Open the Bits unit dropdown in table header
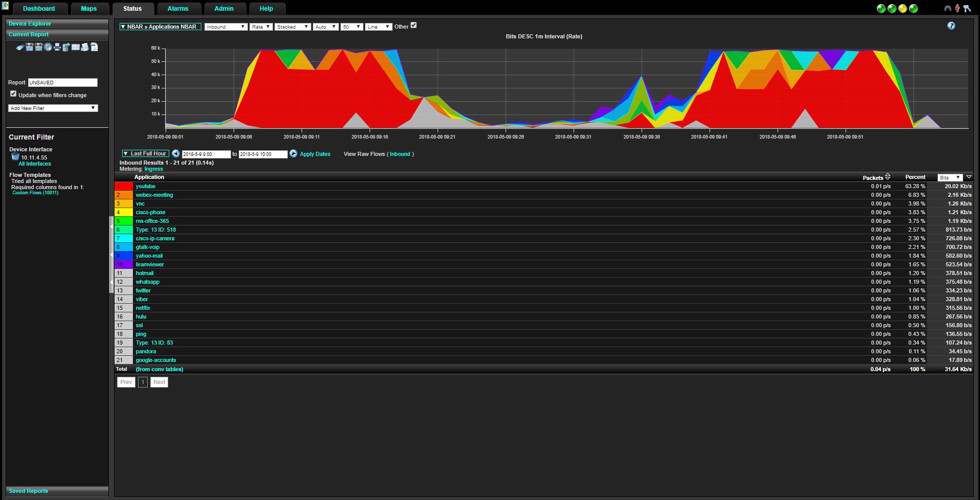Image resolution: width=980 pixels, height=500 pixels. pos(950,177)
